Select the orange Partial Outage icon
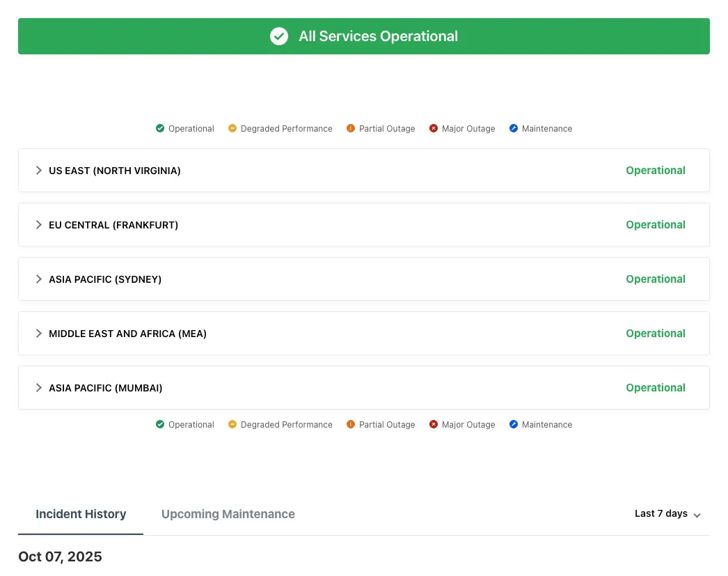This screenshot has height=576, width=728. tap(351, 128)
